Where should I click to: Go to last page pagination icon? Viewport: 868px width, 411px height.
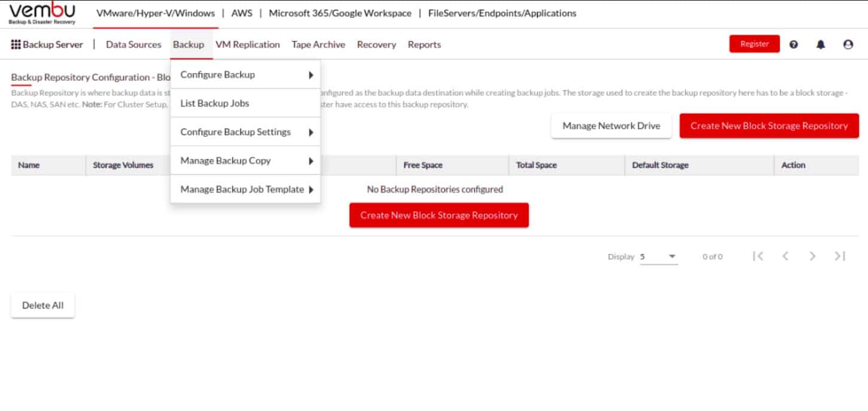840,256
